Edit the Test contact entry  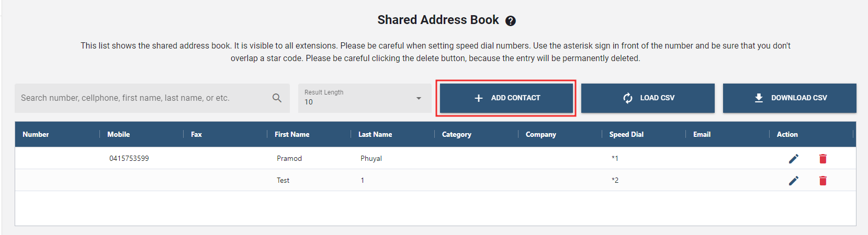(x=793, y=181)
